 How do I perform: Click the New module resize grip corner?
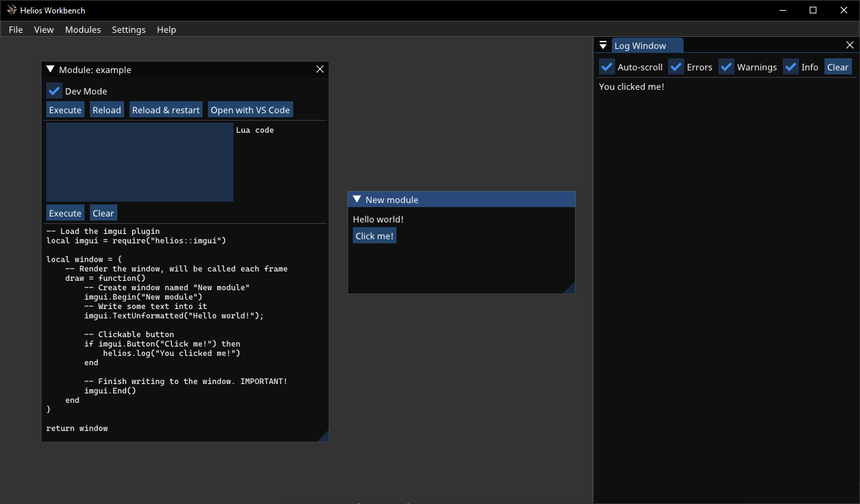pos(570,288)
